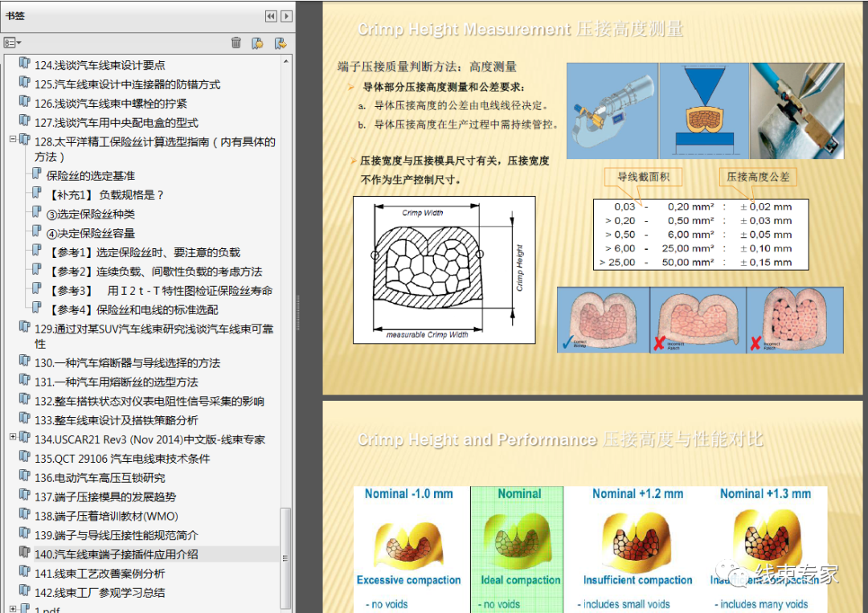868x613 pixels.
Task: Click the expand current bookmark icon
Action: tap(280, 43)
